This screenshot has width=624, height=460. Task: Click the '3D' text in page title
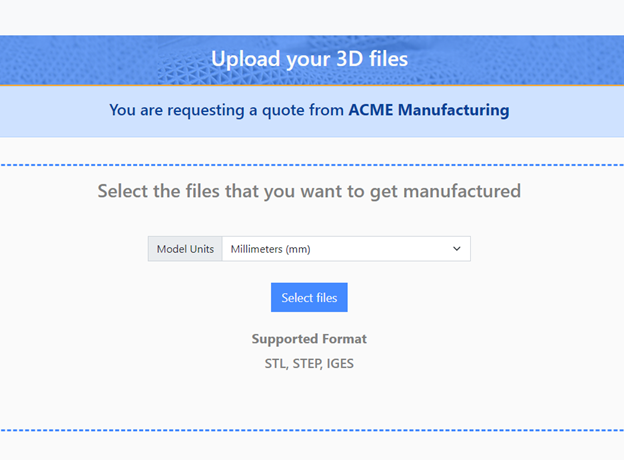350,59
